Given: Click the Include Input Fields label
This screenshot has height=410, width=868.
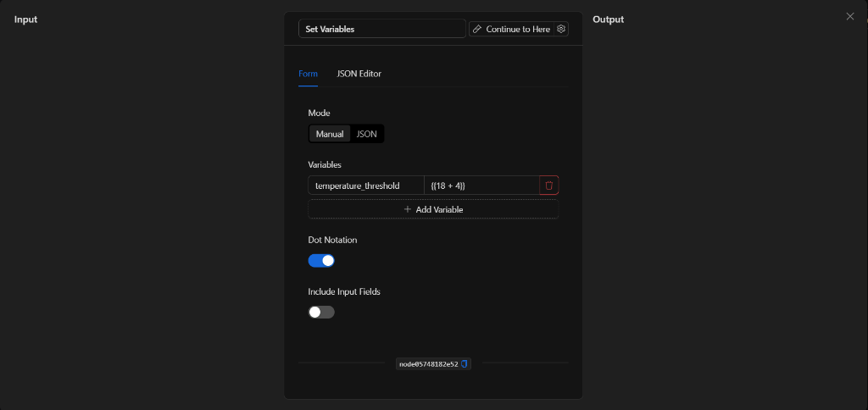Looking at the screenshot, I should (344, 291).
